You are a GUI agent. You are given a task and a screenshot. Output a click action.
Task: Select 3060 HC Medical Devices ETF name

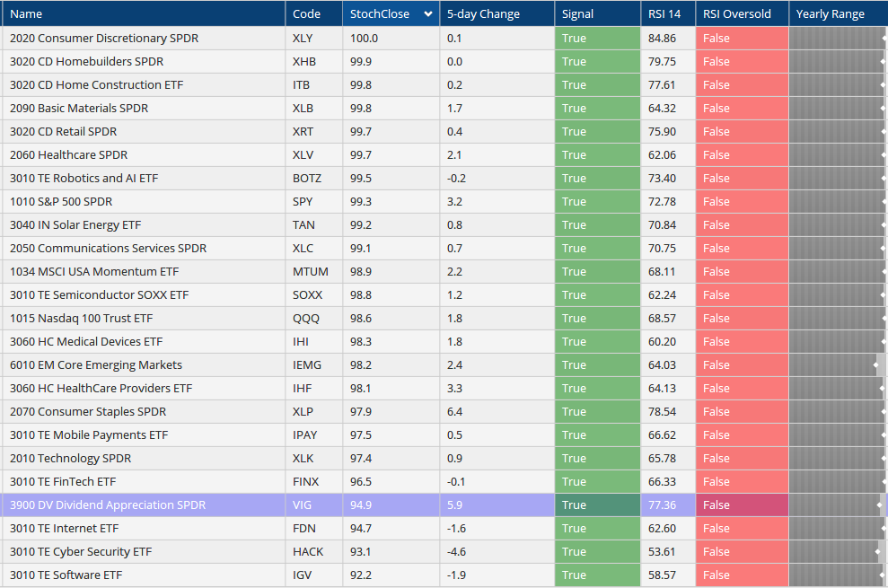click(x=86, y=342)
